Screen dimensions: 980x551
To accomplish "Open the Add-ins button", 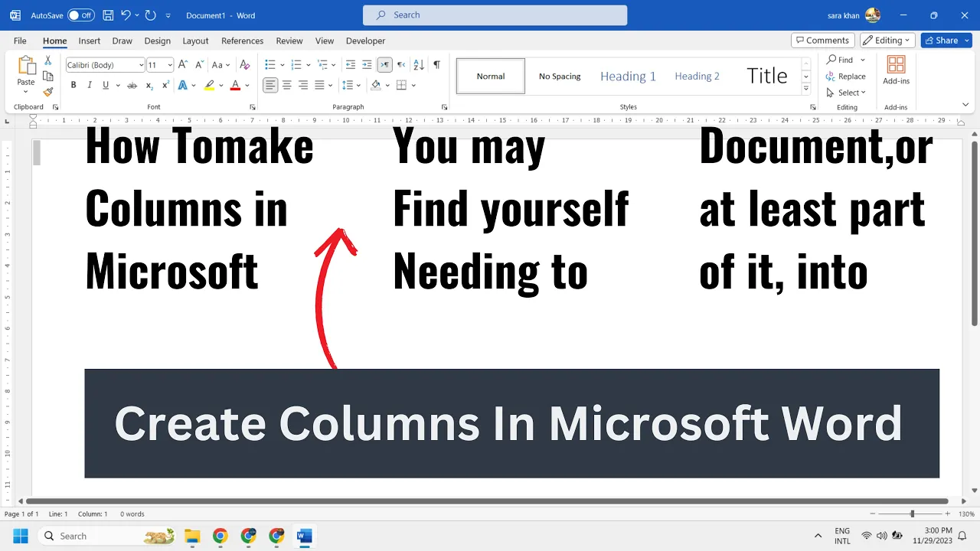I will point(896,70).
